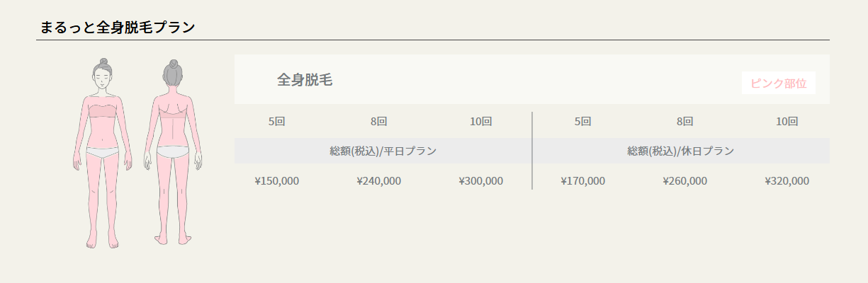Image resolution: width=868 pixels, height=283 pixels.
Task: Select the ¥170,000 holiday price
Action: tap(582, 180)
